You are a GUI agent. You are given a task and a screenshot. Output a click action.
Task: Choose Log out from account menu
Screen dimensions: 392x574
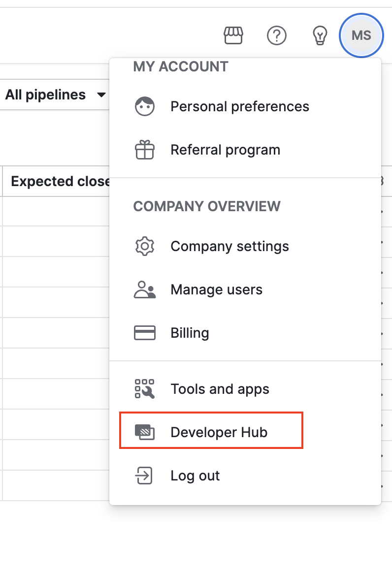(245, 476)
